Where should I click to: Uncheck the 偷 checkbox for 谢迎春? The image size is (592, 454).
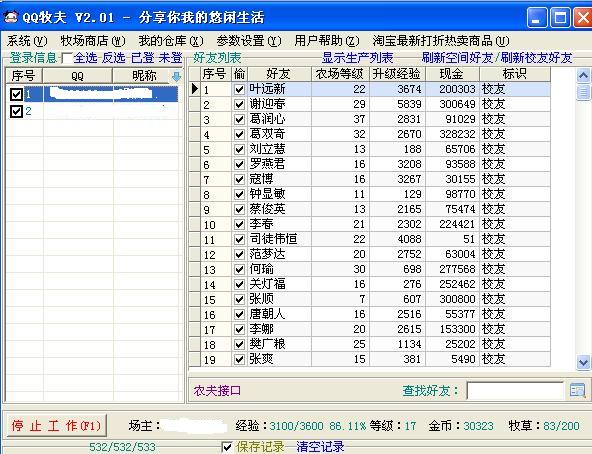[x=239, y=104]
